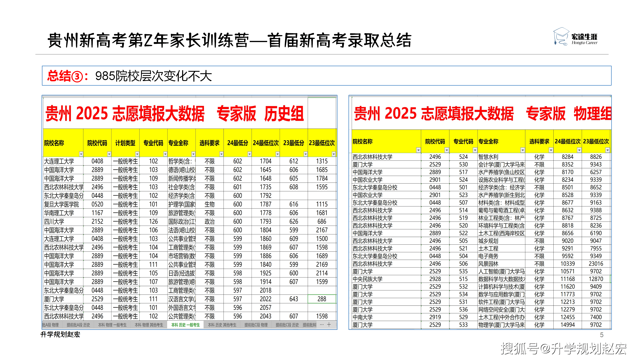644x362 pixels.
Task: Open the 24最低位次 filter arrow in the 物理组 table
Action: [579, 150]
